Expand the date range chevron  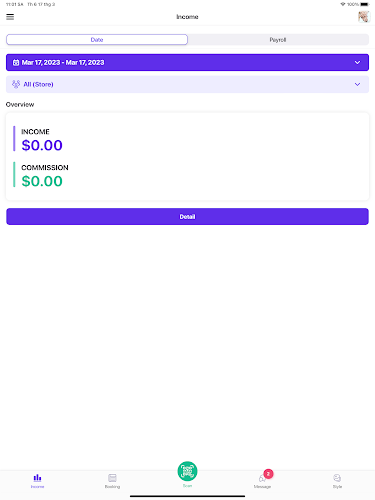(x=357, y=62)
